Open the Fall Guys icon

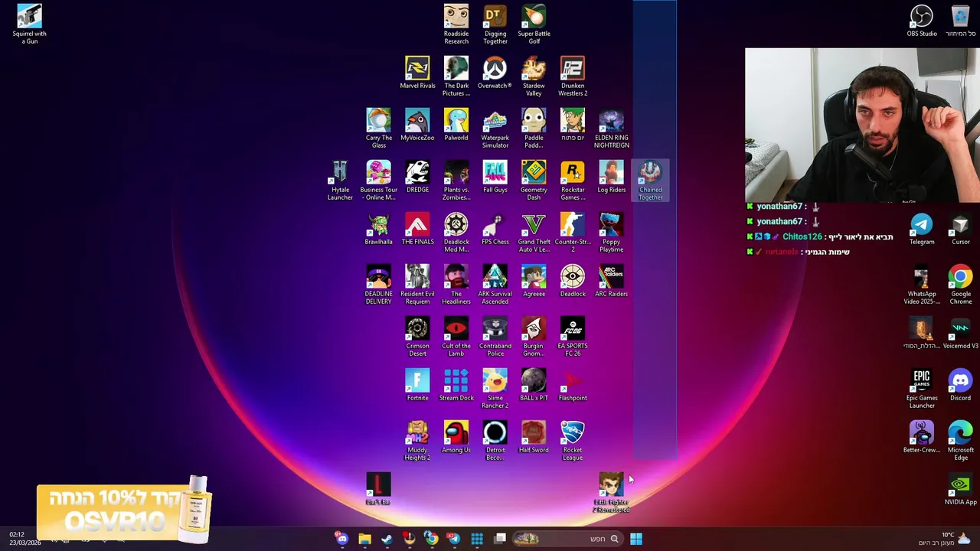(495, 177)
